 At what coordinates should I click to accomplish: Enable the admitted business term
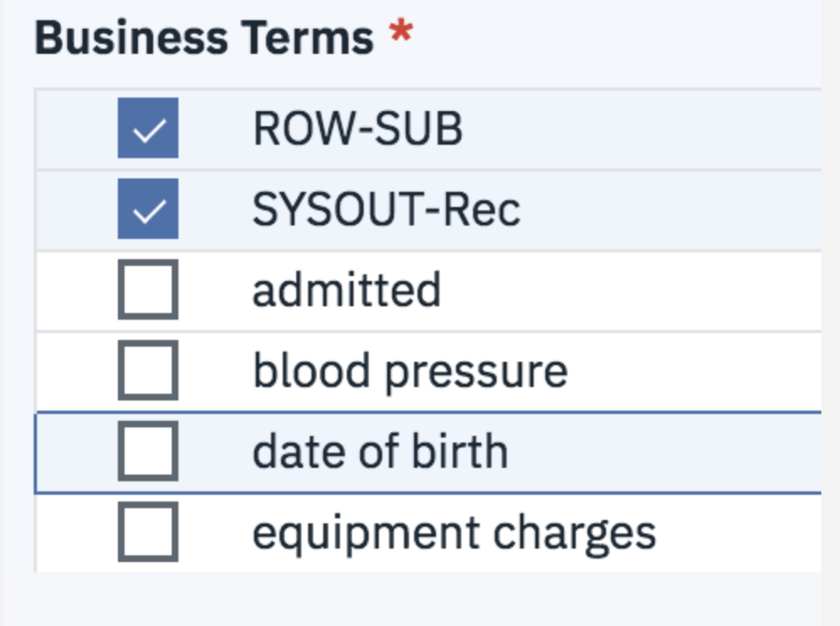148,289
